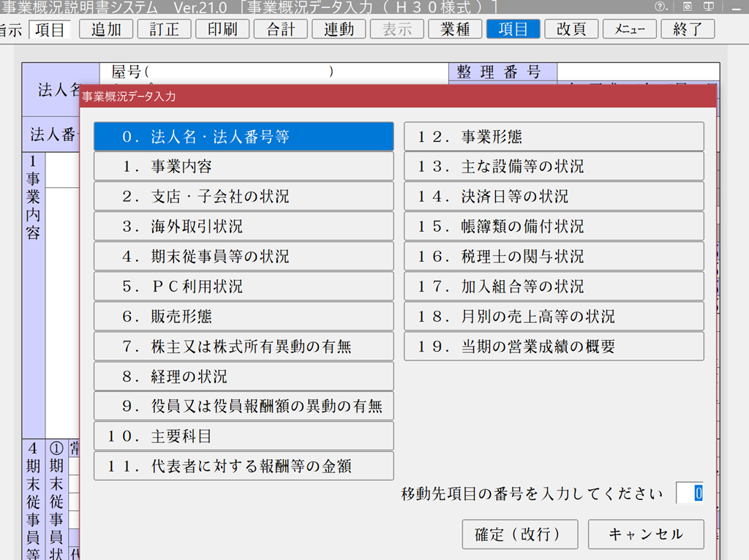Click the 移動先項目の番号 input field
This screenshot has height=560, width=749.
click(689, 493)
